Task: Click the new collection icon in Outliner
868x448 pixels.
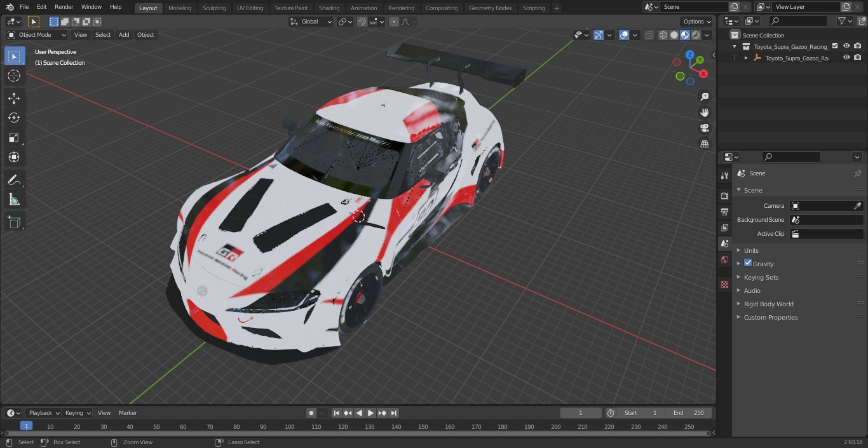Action: [862, 21]
